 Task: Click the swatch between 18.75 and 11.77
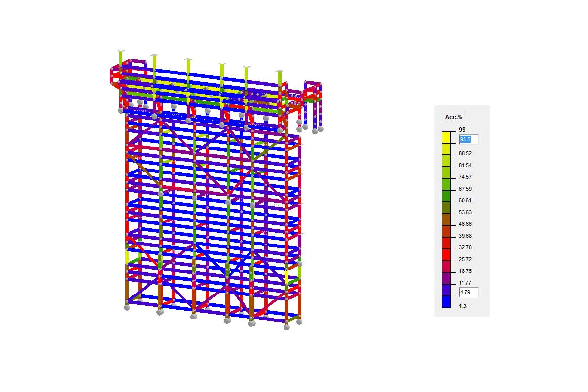[x=446, y=278]
